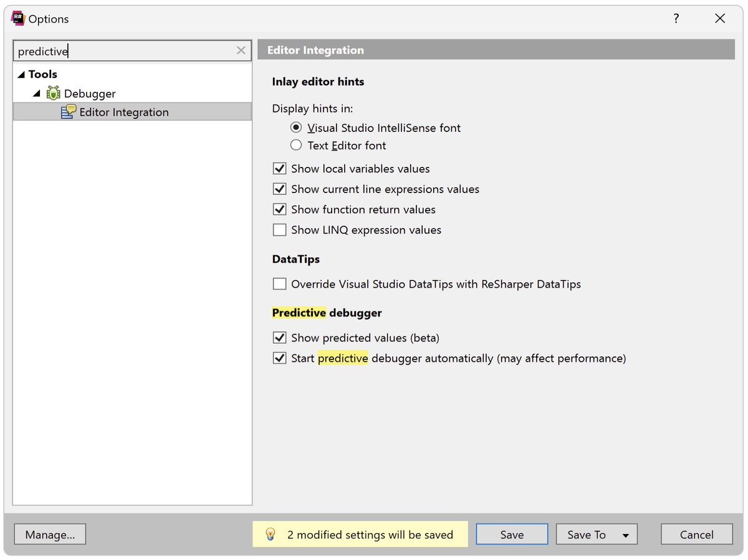The width and height of the screenshot is (748, 560).
Task: Click the lightbulb icon beside modified settings notice
Action: click(x=271, y=534)
